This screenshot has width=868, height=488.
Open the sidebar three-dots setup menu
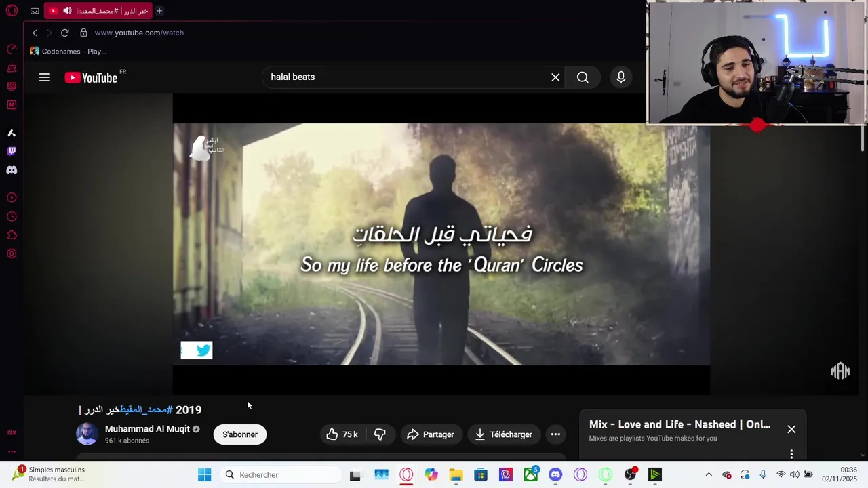point(12,451)
